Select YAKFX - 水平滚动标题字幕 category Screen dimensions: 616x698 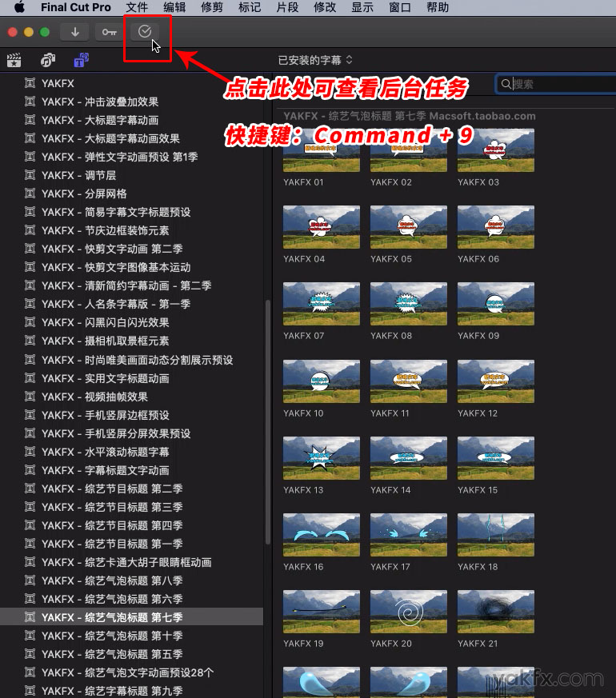(x=131, y=452)
